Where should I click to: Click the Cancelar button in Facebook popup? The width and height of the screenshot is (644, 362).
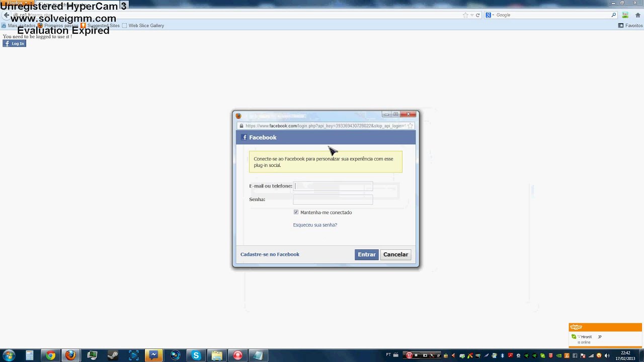pyautogui.click(x=395, y=254)
